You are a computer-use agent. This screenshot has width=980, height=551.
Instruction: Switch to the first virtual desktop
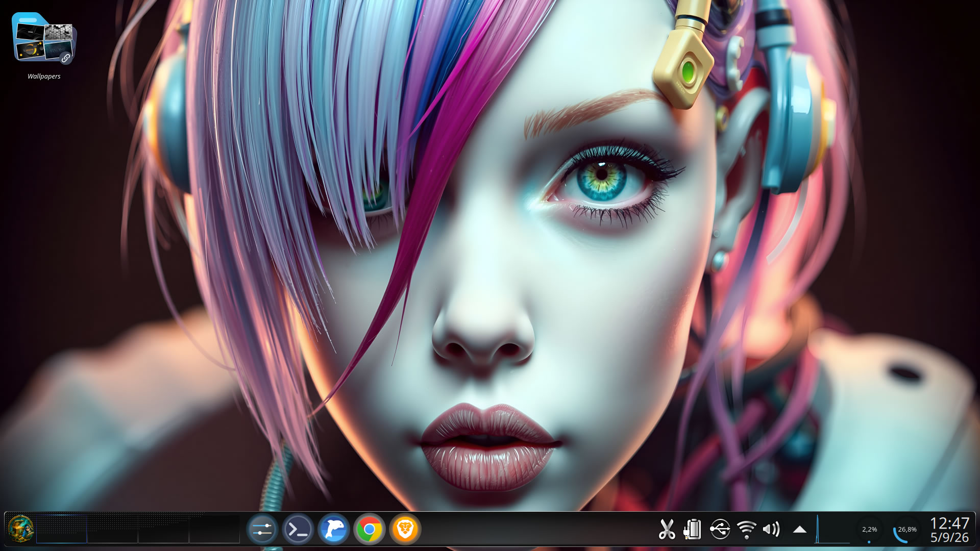(x=61, y=529)
